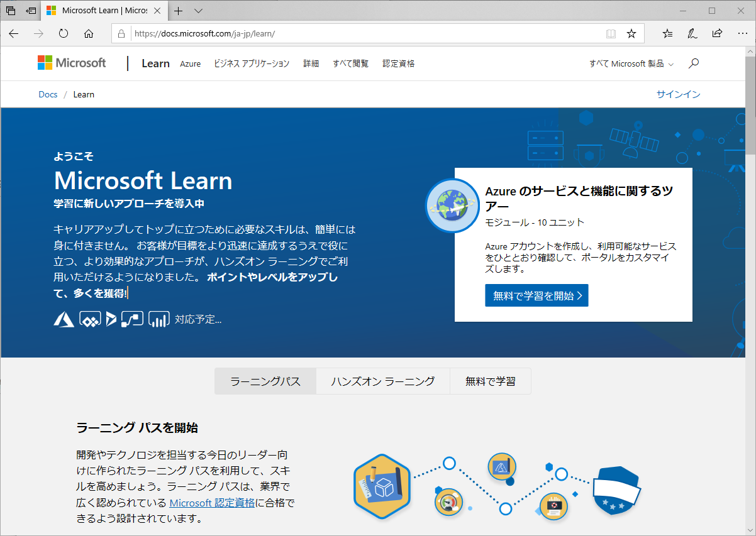Screen dimensions: 756x536
Task: Open reading view book icon
Action: click(x=611, y=34)
